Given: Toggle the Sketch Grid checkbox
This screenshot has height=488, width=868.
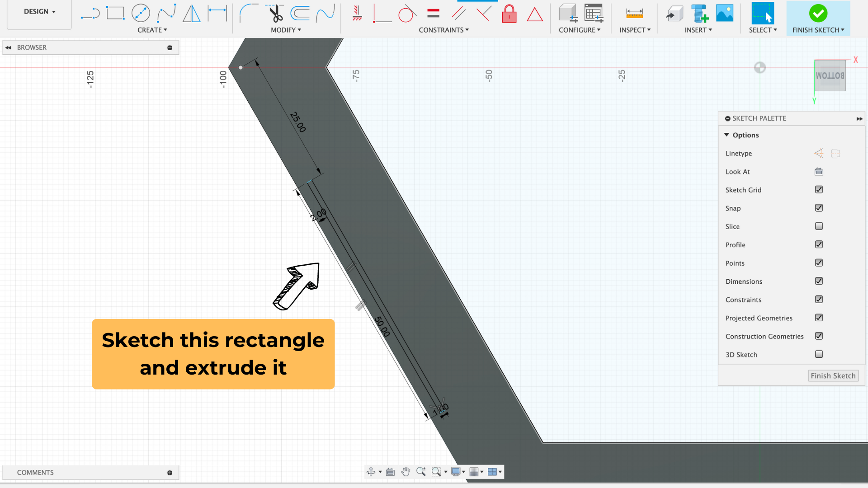Looking at the screenshot, I should (x=819, y=190).
